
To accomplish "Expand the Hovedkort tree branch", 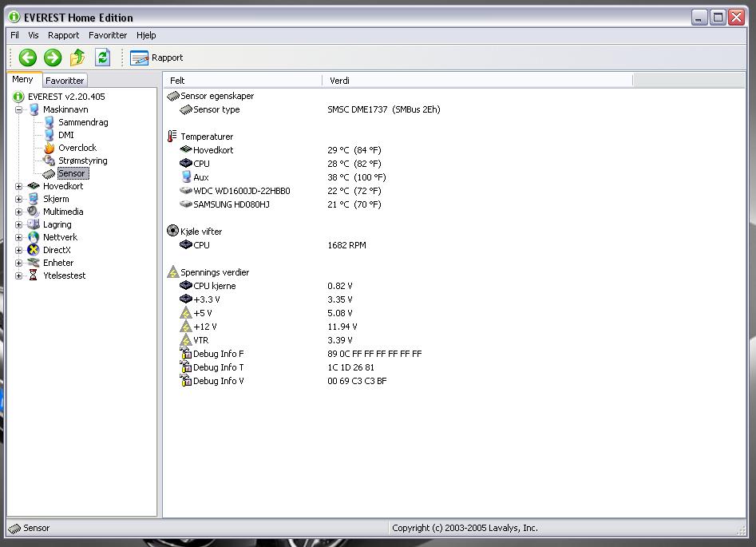I will tap(18, 186).
